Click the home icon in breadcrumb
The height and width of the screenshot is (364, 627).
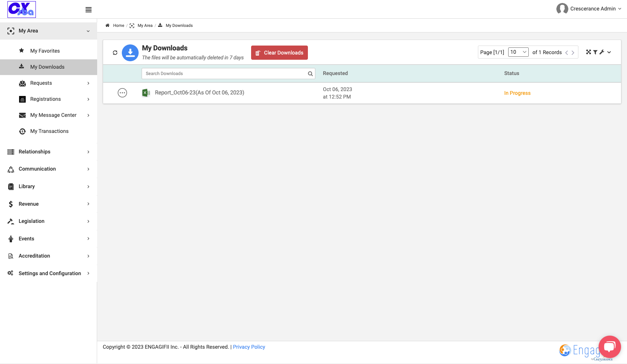(x=107, y=25)
